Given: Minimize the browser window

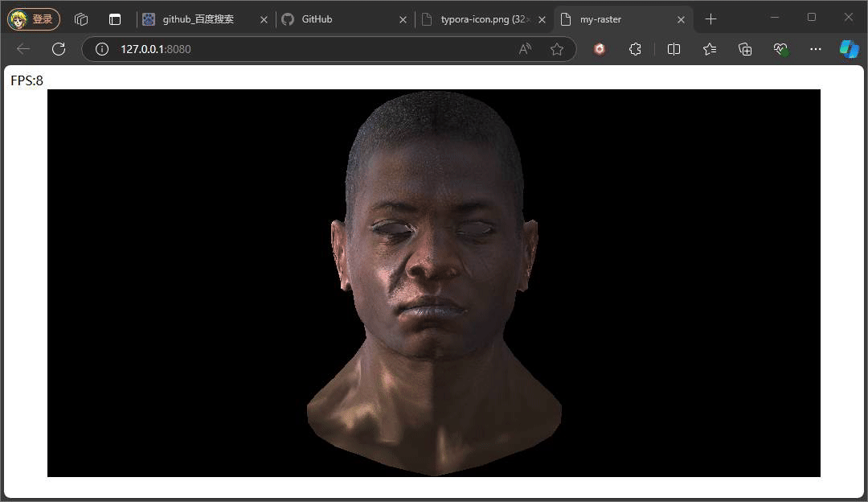Looking at the screenshot, I should [775, 18].
